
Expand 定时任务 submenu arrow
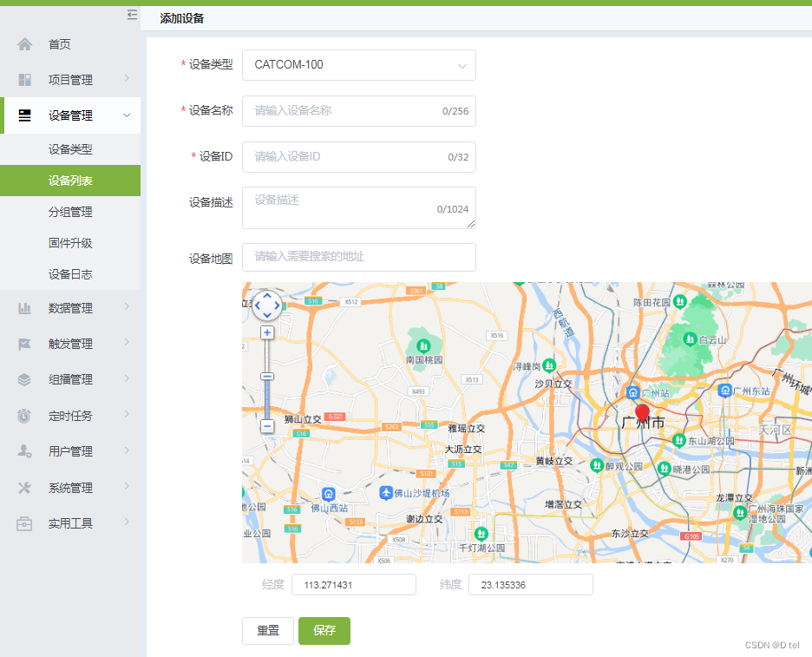coord(127,415)
